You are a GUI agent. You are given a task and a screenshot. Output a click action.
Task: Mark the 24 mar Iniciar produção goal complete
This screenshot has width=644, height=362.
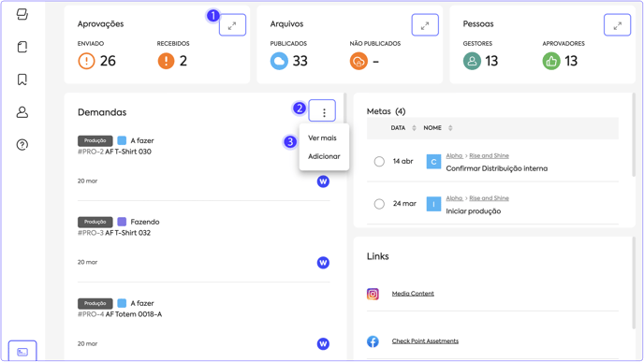pos(379,204)
